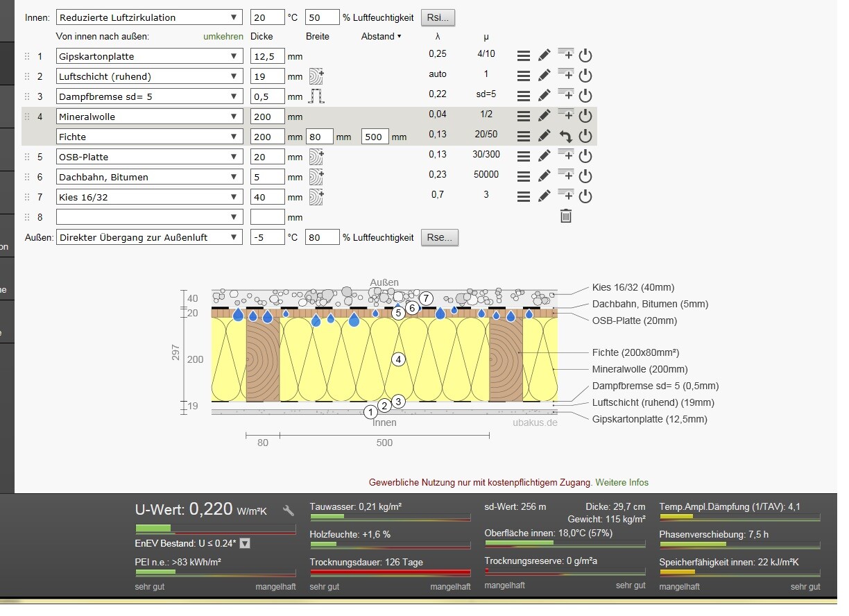Open the Innen air circulation dropdown
This screenshot has height=616, width=849.
click(149, 17)
